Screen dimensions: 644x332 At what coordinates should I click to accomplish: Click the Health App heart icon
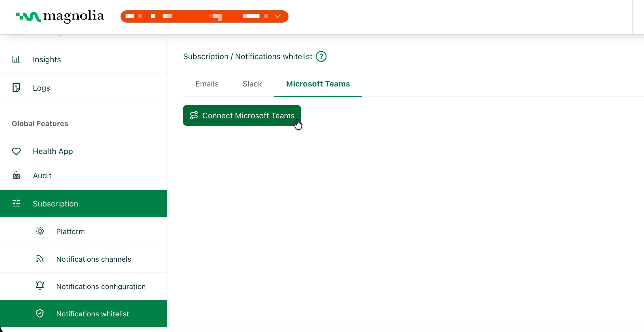[x=16, y=151]
